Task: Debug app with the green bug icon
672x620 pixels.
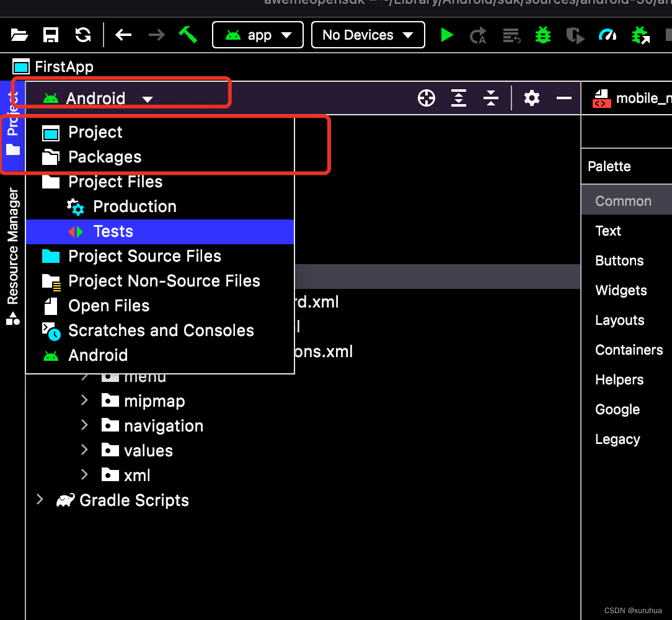Action: [543, 35]
